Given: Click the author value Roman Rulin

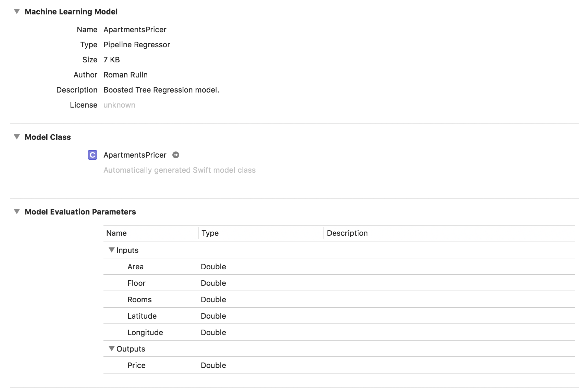Looking at the screenshot, I should coord(125,75).
